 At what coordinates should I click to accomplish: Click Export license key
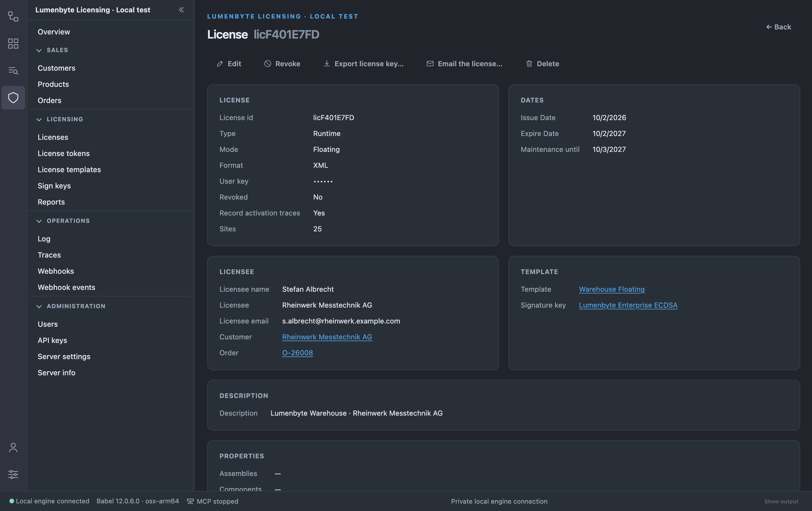pos(364,64)
